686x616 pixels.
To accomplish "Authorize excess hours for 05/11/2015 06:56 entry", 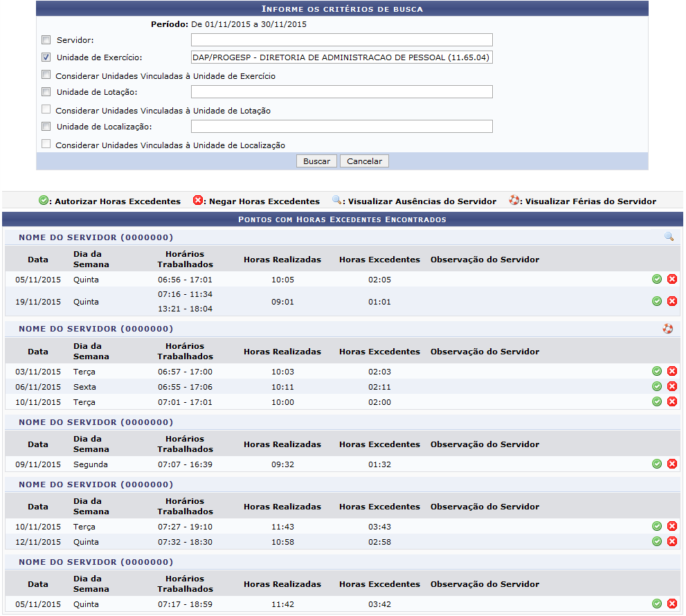I will pos(656,279).
